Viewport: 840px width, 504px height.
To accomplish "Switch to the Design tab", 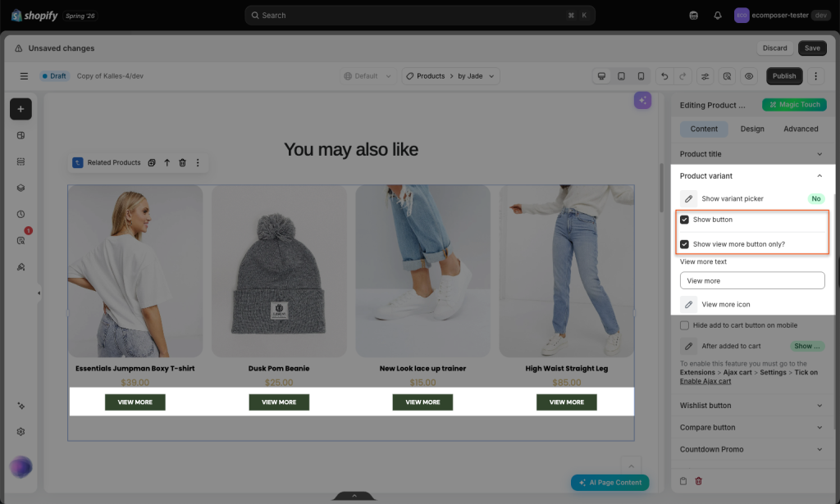I will 752,129.
